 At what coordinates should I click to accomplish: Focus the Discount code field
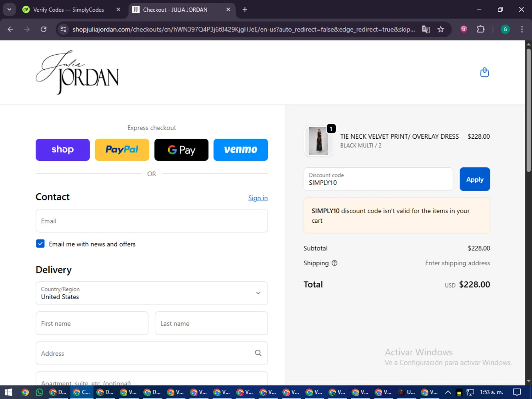[x=378, y=179]
